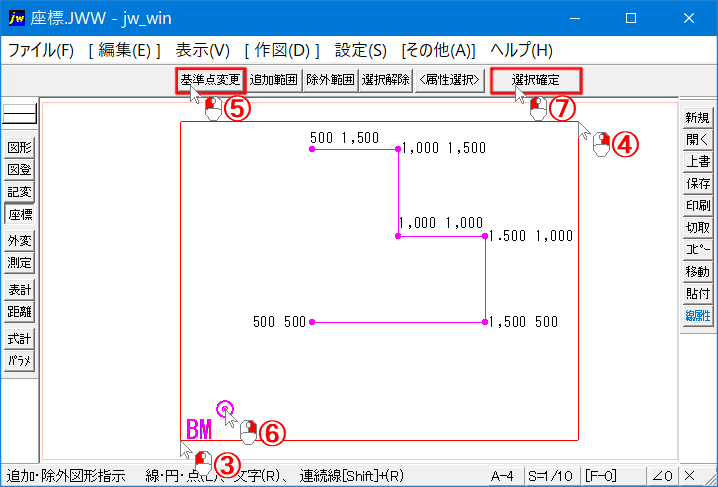Click 上書 to overwrite save

tap(697, 162)
